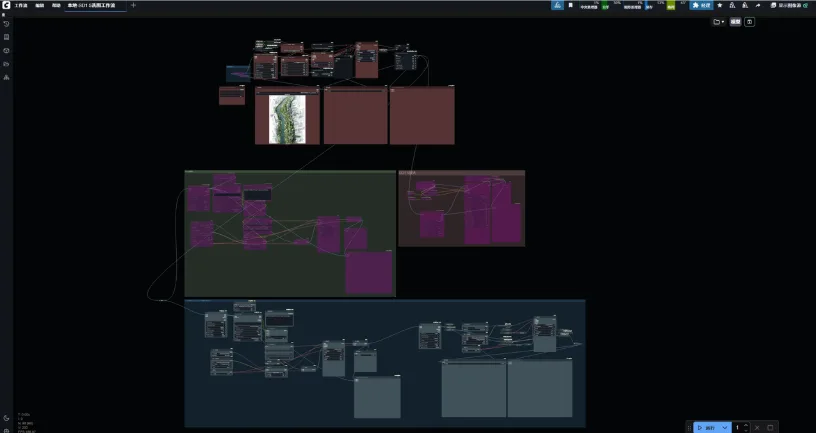Click the highlighted button beside the folder dropdown
Viewport: 816px width, 433px height.
click(x=735, y=22)
